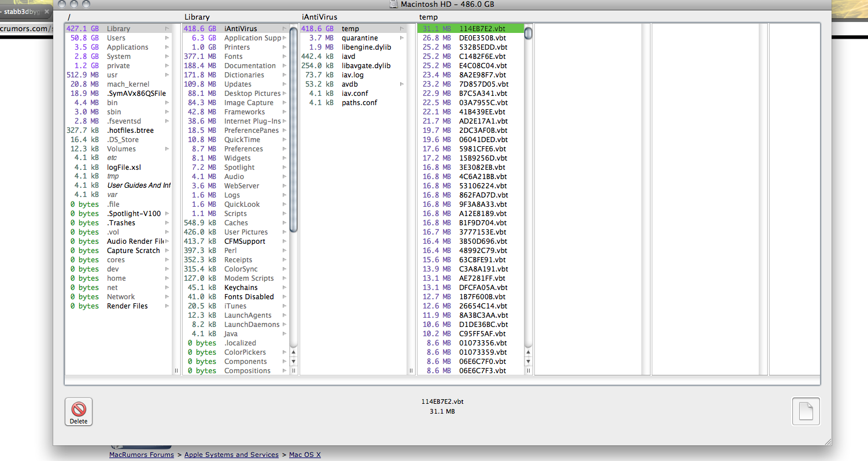
Task: Select the AD2E17A1.vbt file
Action: [x=471, y=121]
